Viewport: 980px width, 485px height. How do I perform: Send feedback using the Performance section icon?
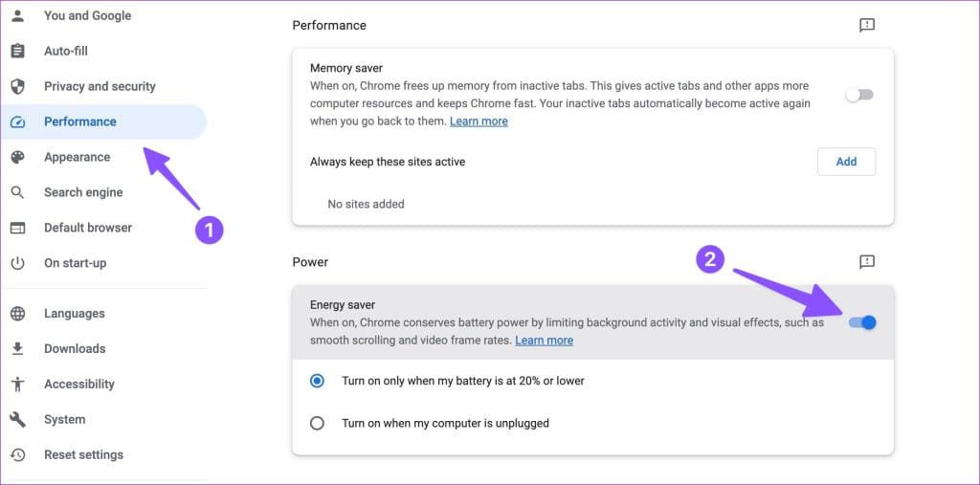pos(867,26)
